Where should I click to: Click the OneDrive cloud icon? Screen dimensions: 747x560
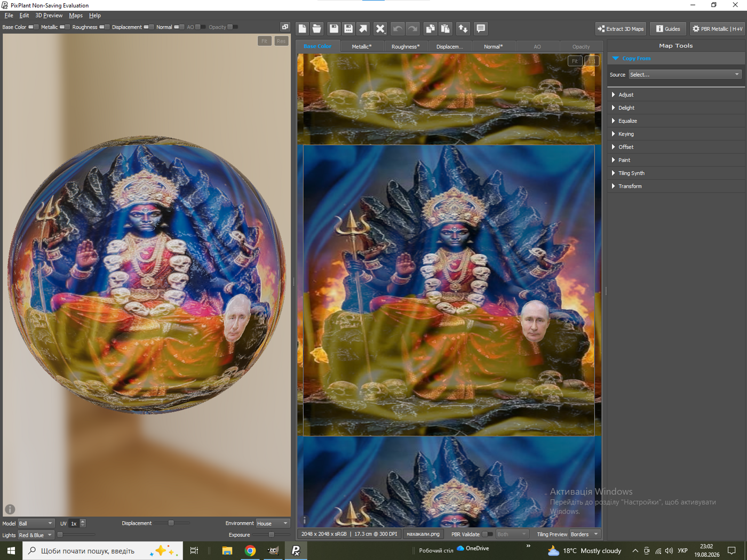460,548
